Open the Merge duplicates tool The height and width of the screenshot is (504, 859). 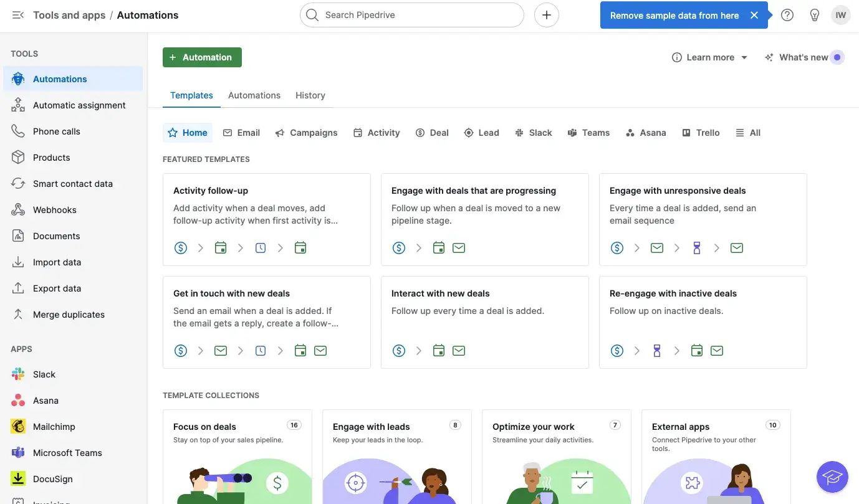point(69,314)
